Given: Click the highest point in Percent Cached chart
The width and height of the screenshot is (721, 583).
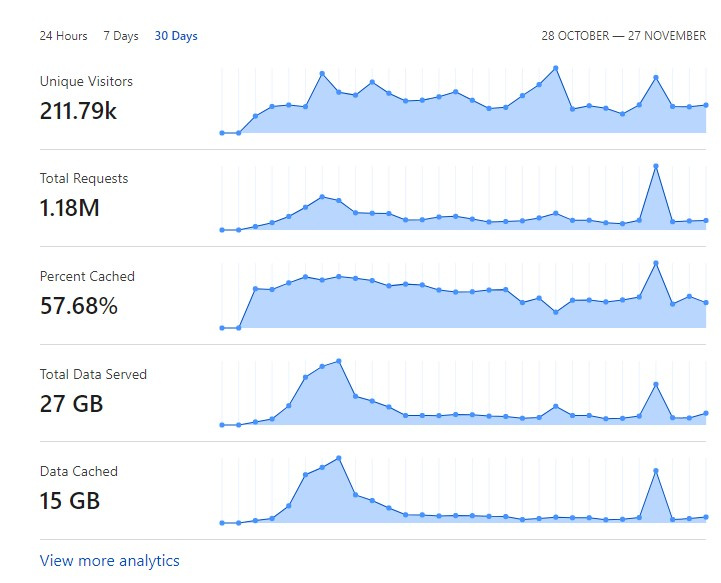Looking at the screenshot, I should pos(656,263).
